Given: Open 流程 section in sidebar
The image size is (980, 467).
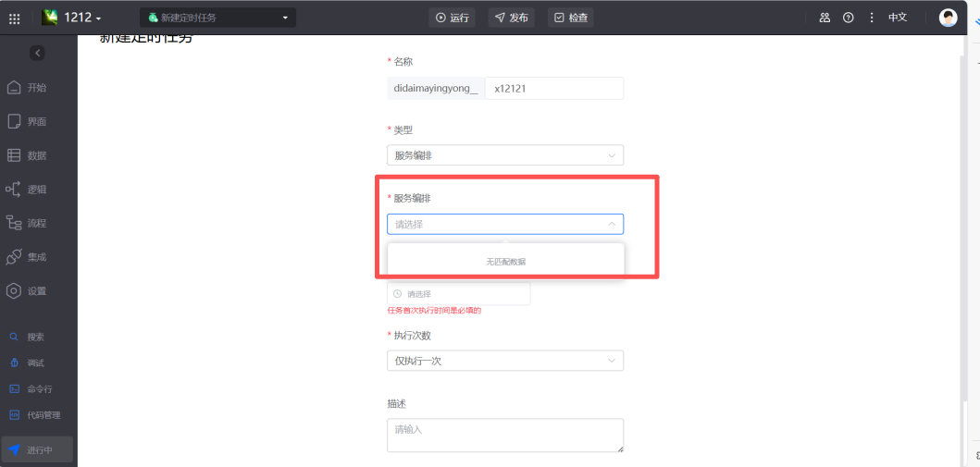Looking at the screenshot, I should (27, 223).
